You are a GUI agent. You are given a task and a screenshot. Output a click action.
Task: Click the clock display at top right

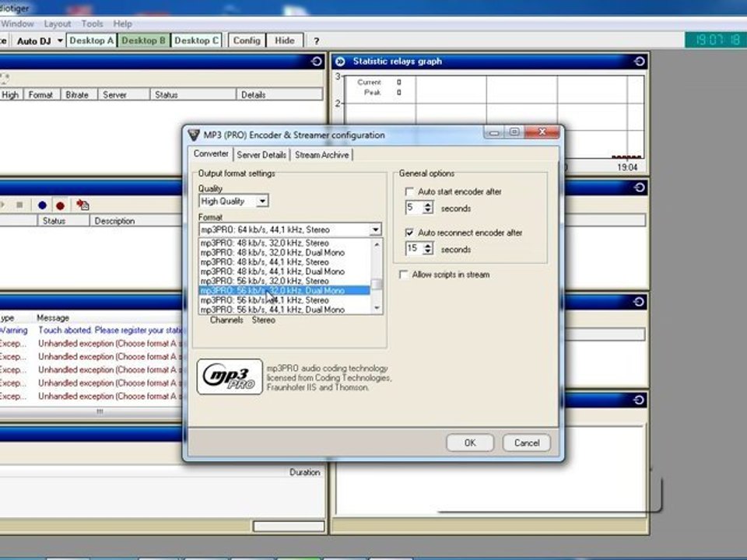pyautogui.click(x=716, y=40)
